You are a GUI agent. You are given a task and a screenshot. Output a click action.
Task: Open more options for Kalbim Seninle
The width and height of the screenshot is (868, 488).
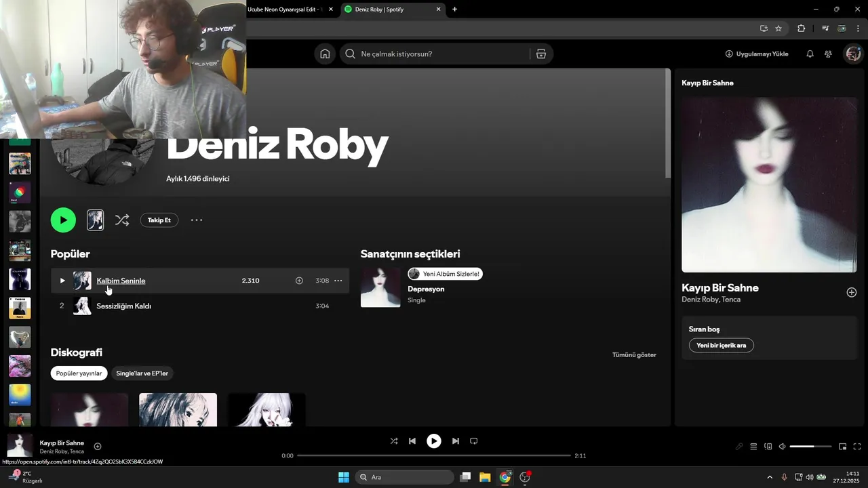click(338, 281)
